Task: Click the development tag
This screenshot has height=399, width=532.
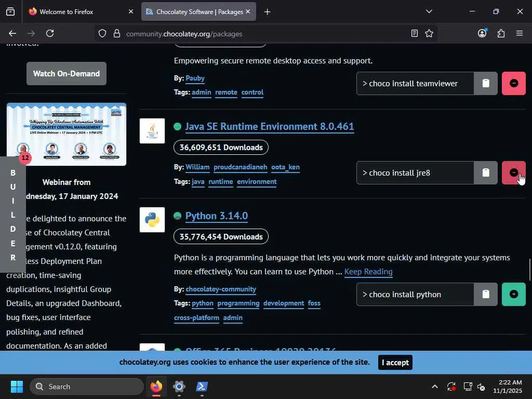Action: pyautogui.click(x=284, y=303)
